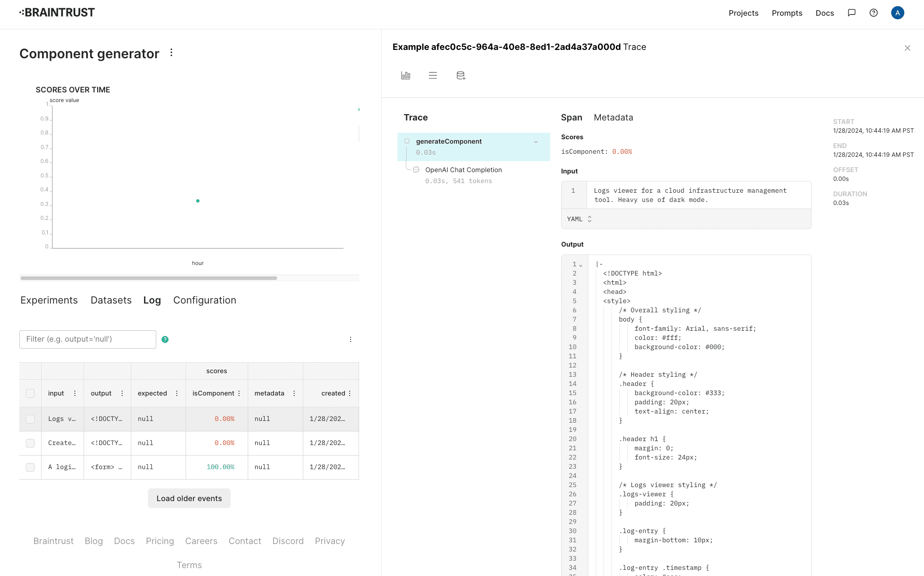The width and height of the screenshot is (924, 576).
Task: Check the first row checkbox in log table
Action: [x=31, y=419]
